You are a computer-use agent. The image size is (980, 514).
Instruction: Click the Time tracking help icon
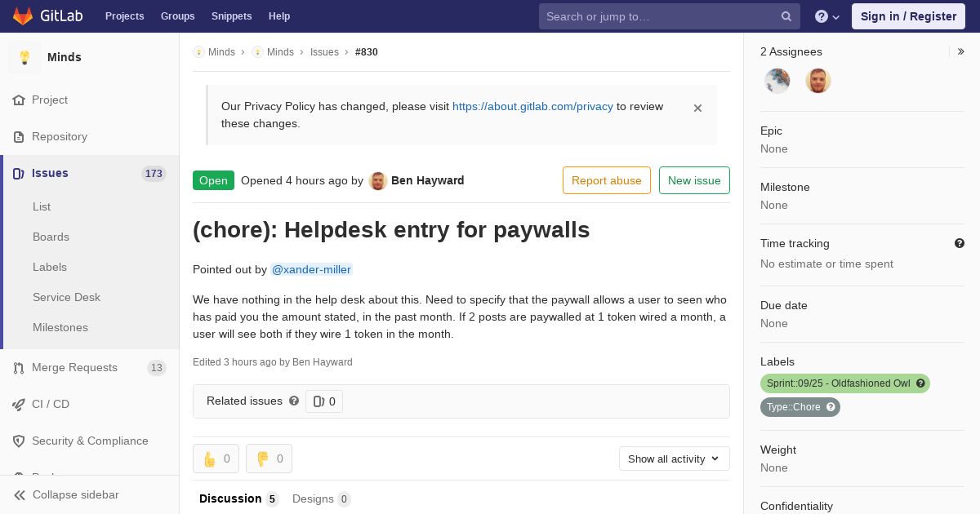pyautogui.click(x=960, y=243)
